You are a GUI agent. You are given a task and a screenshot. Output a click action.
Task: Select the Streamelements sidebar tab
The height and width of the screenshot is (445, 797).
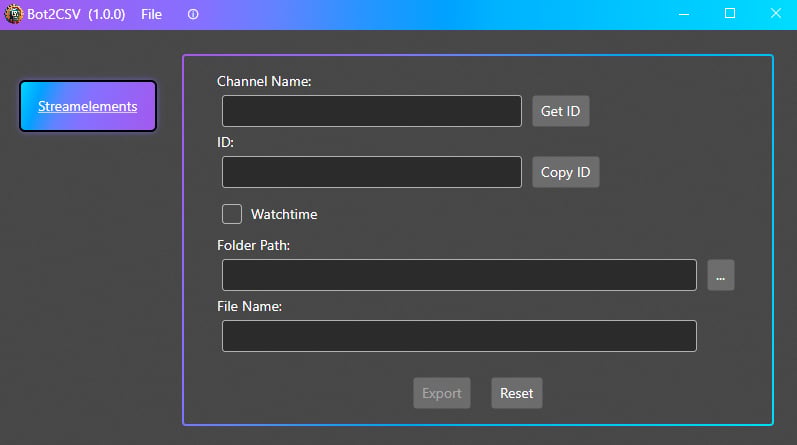point(88,106)
